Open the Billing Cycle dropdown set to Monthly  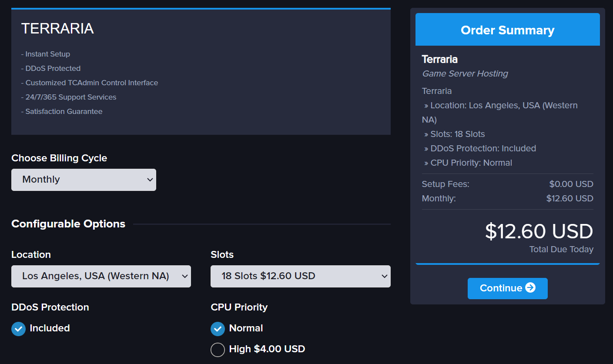coord(84,180)
